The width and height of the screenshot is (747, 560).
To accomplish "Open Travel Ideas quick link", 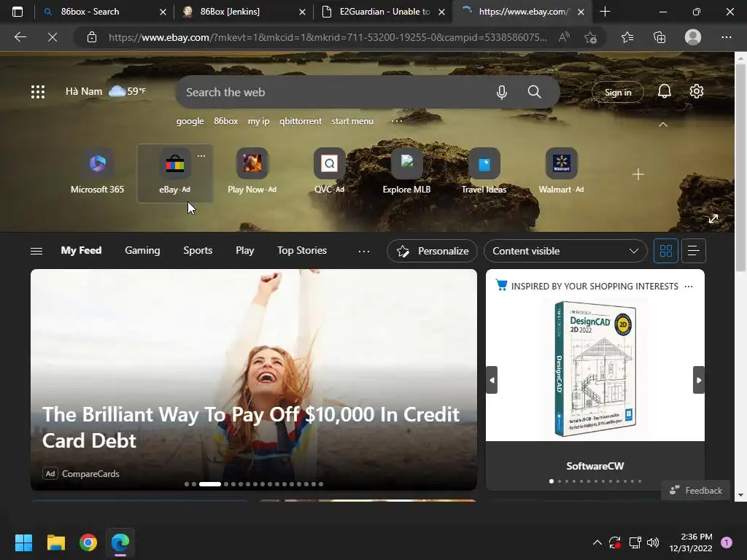I will click(484, 172).
